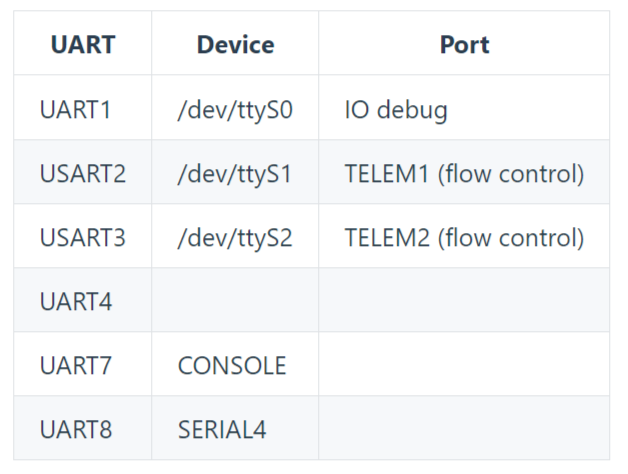Viewport: 628px width, 474px height.
Task: Select the /dev/ttyS1 device cell
Action: click(235, 174)
